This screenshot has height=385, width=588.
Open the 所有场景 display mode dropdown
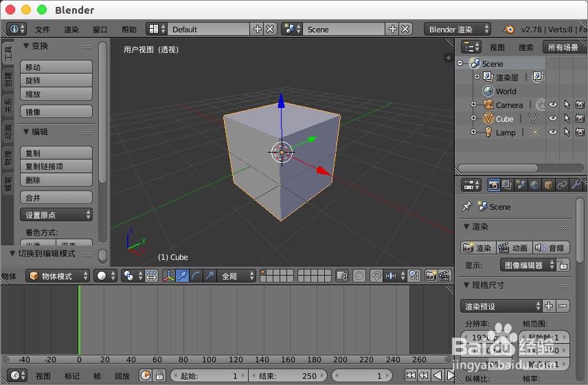[564, 47]
